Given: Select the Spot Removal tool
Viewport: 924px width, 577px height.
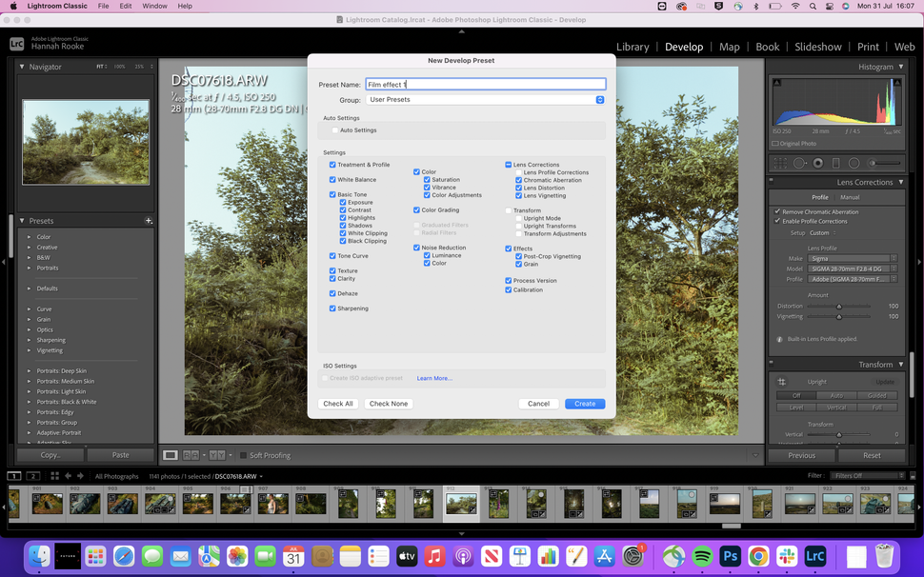Looking at the screenshot, I should coord(799,163).
